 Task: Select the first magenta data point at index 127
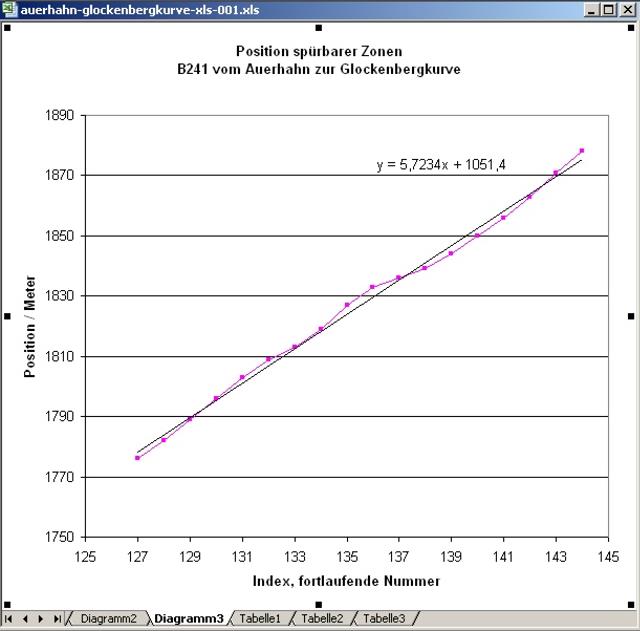[x=137, y=458]
